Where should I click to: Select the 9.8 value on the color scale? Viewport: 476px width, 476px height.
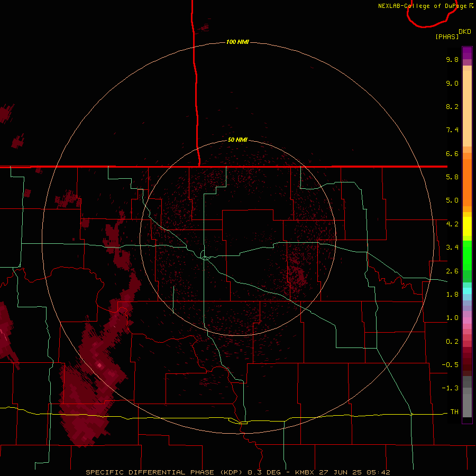(452, 59)
